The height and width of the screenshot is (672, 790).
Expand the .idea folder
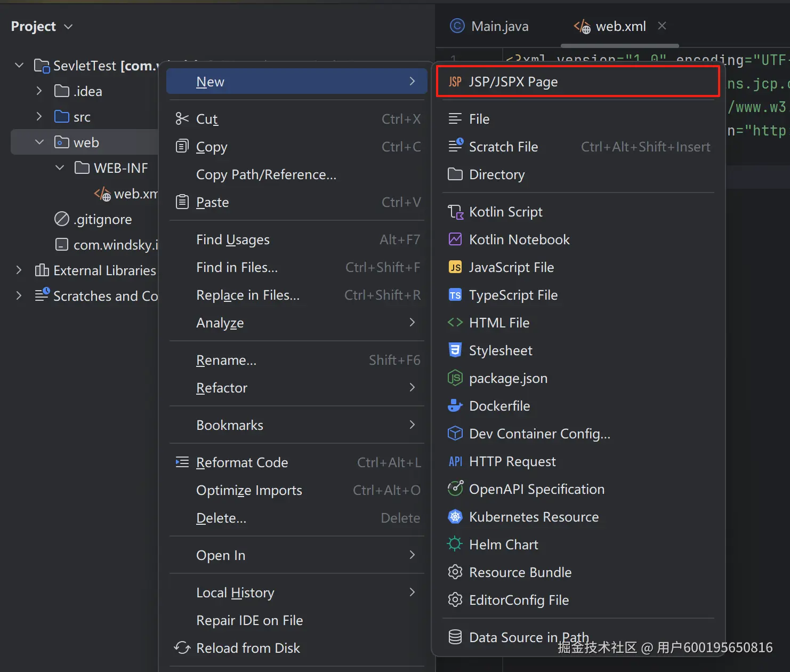click(39, 91)
